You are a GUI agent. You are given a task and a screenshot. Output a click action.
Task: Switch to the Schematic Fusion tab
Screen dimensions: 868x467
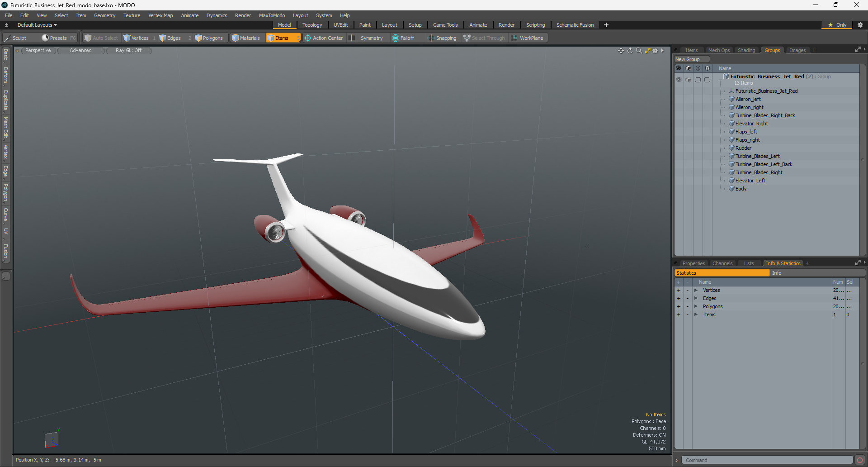click(x=575, y=25)
